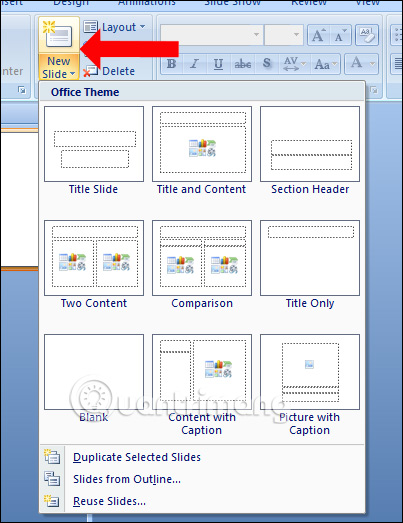
Task: Open the font name combo box
Action: pos(212,35)
